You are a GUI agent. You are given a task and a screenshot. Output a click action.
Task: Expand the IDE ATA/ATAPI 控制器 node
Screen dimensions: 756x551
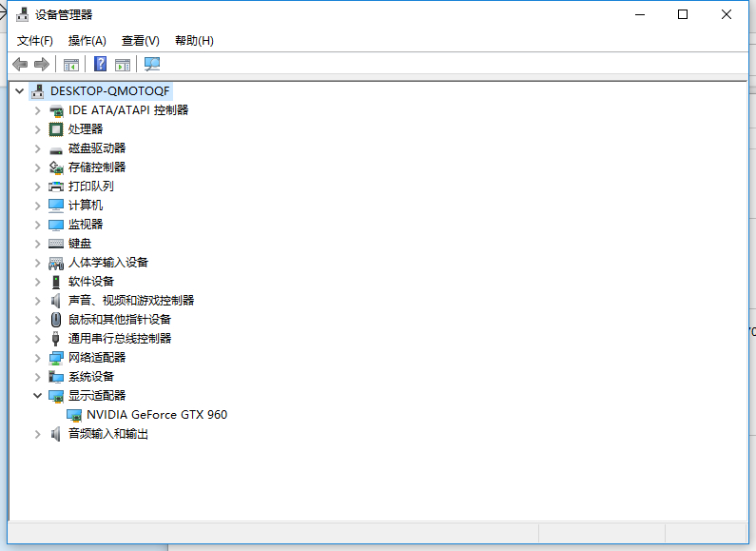coord(38,110)
